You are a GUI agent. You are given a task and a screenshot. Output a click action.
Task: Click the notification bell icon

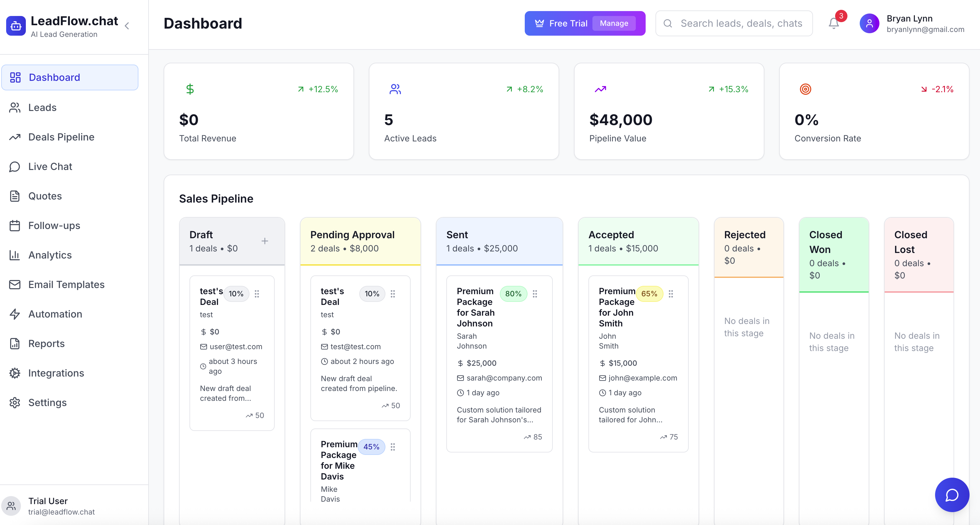pos(833,23)
